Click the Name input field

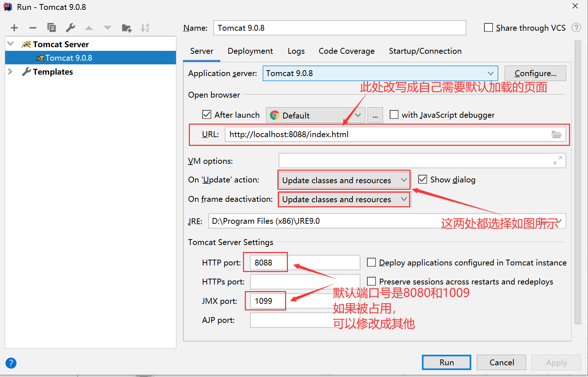pyautogui.click(x=340, y=28)
